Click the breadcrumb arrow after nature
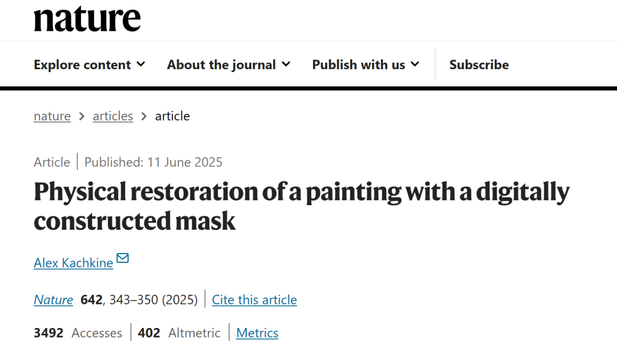Image resolution: width=617 pixels, height=364 pixels. (x=82, y=117)
